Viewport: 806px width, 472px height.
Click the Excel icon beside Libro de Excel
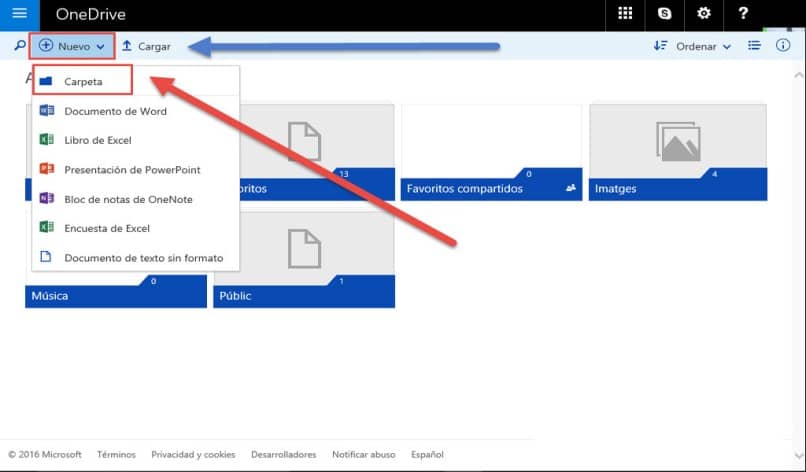tap(47, 140)
